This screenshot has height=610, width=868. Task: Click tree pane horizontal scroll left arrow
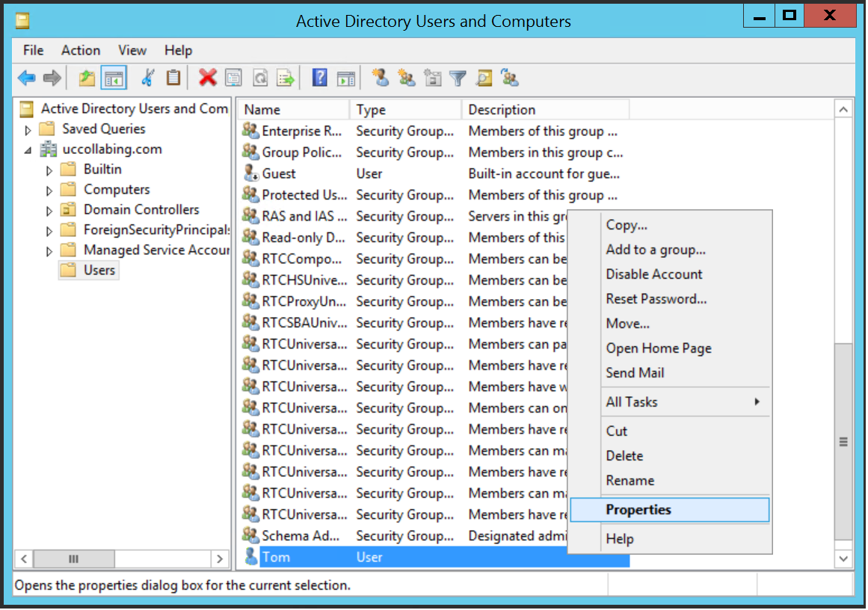click(x=24, y=558)
